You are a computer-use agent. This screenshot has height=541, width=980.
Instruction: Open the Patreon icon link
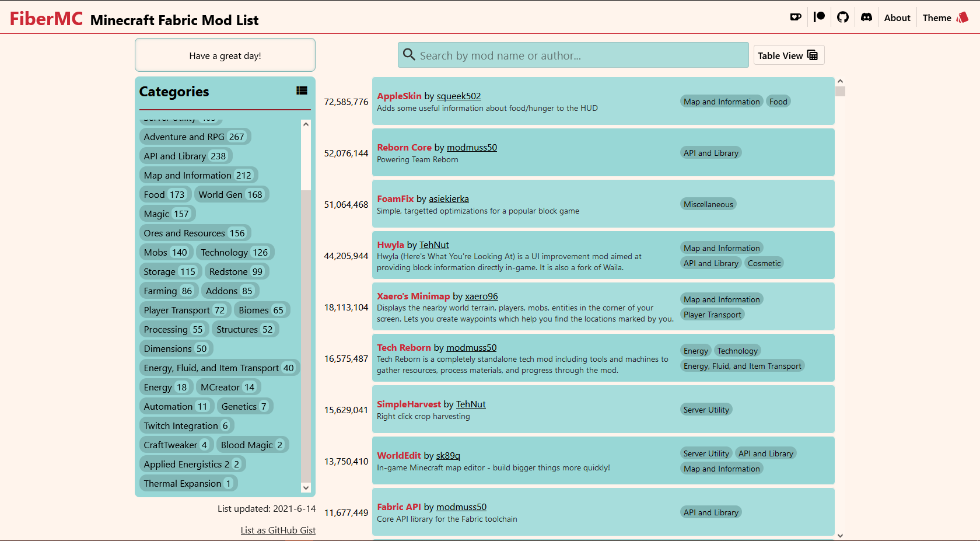(819, 18)
